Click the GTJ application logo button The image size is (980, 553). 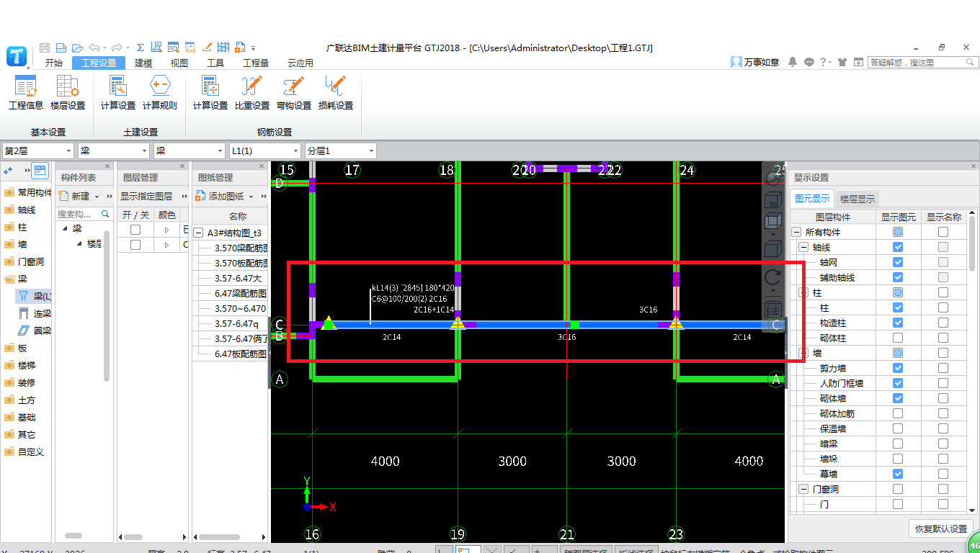click(17, 56)
